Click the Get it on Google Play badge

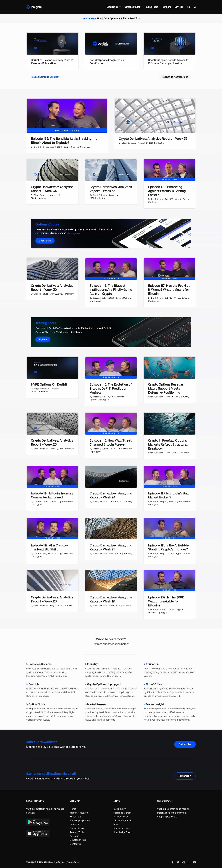[x=38, y=822]
